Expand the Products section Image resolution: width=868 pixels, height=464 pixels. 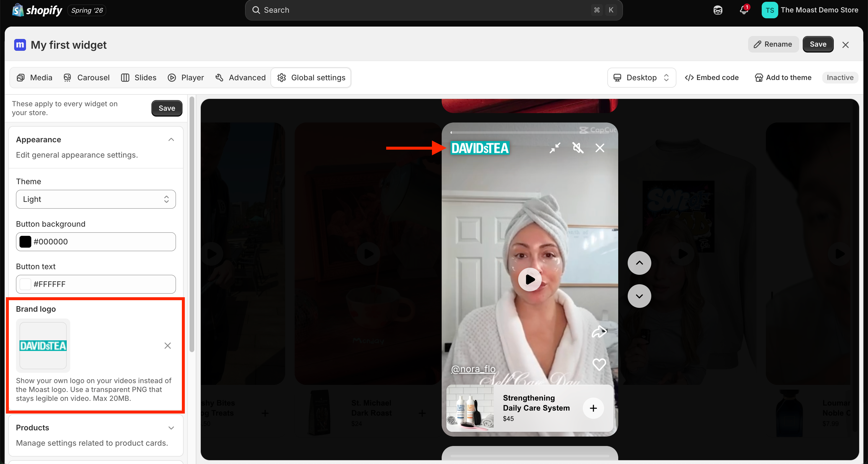coord(171,428)
